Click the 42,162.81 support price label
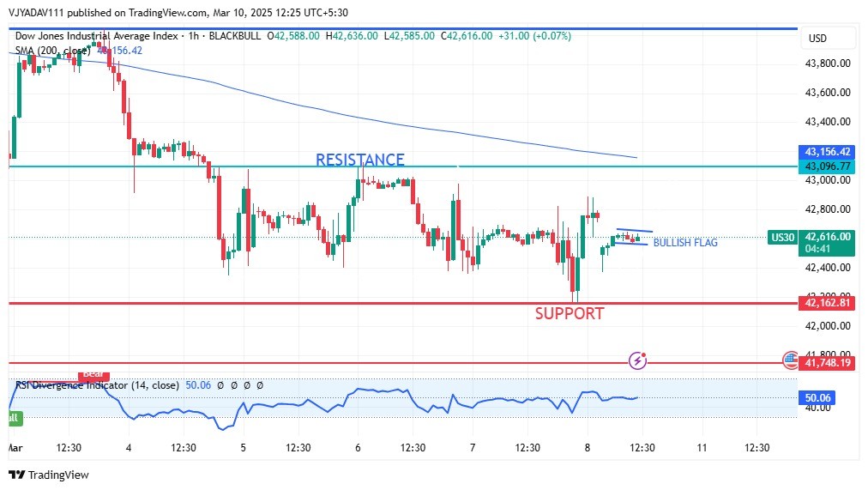 coord(827,302)
